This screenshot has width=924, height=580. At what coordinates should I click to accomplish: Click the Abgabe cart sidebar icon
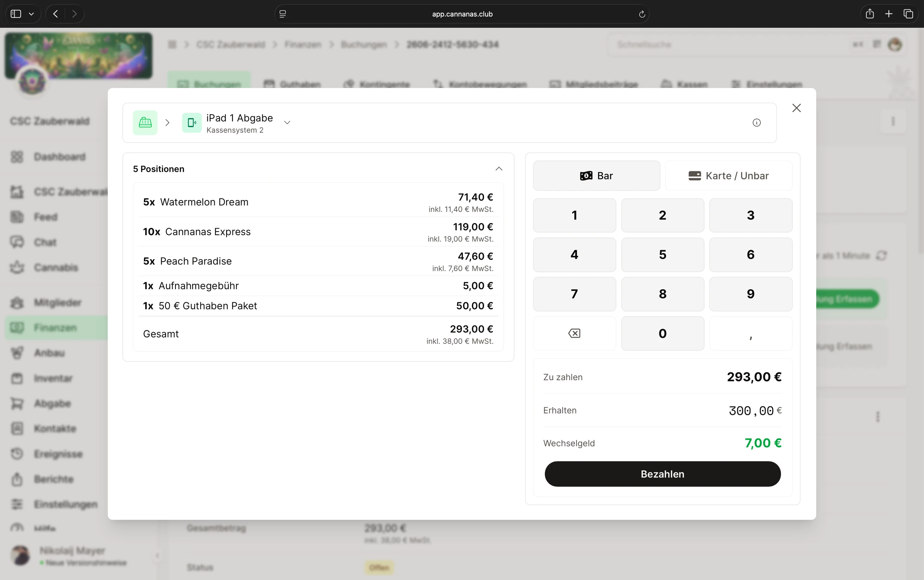click(17, 404)
